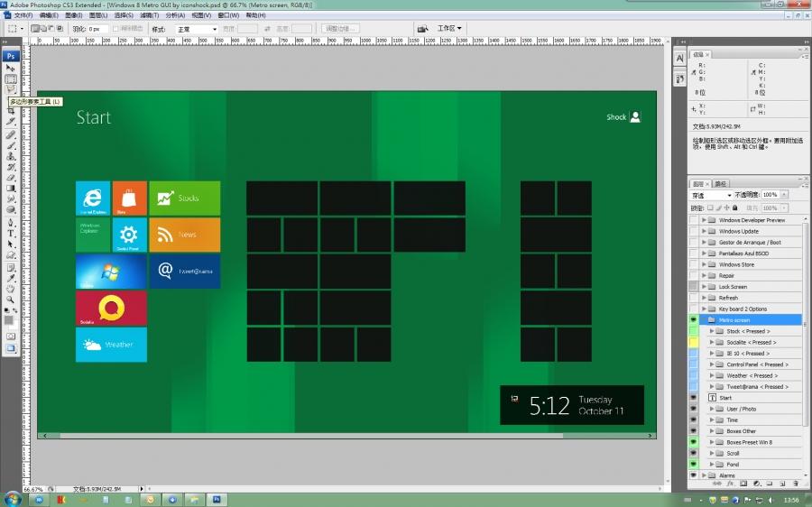Image resolution: width=812 pixels, height=507 pixels.
Task: Select the Boxes Other layer group
Action: [x=742, y=431]
